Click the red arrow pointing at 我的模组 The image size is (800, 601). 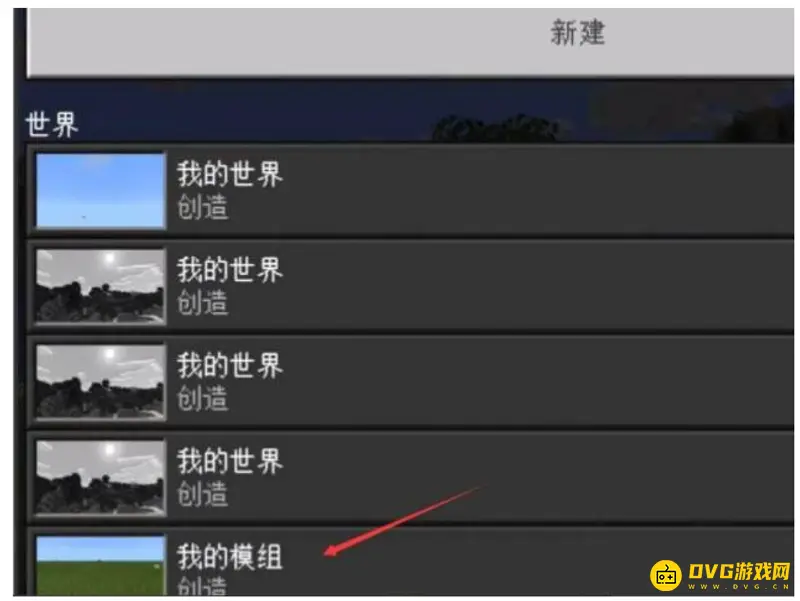coord(403,521)
